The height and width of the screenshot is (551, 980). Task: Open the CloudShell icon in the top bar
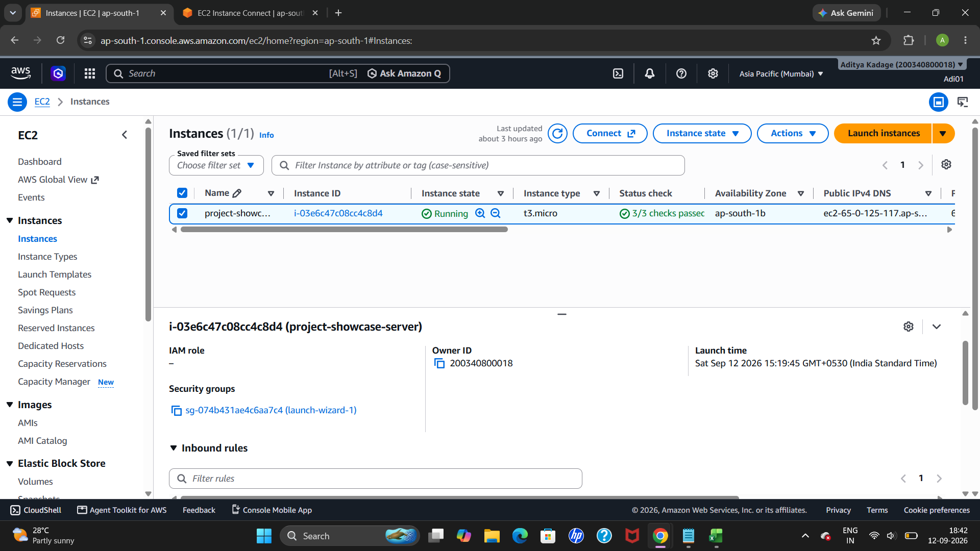618,73
